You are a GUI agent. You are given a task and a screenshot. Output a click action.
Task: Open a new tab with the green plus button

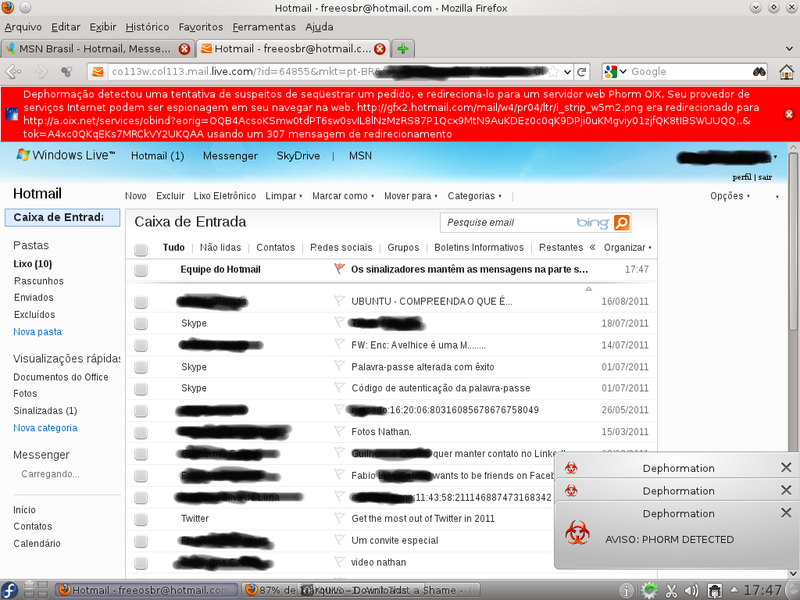pos(402,48)
